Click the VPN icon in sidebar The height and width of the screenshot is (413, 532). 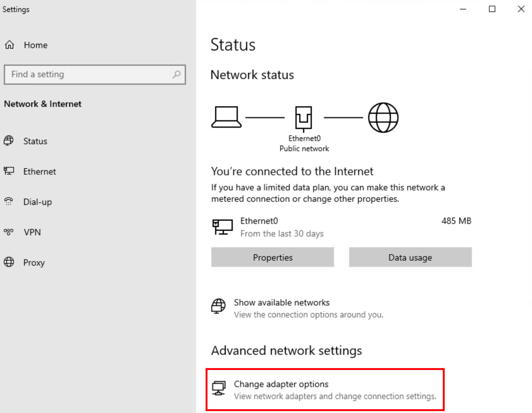tap(9, 232)
